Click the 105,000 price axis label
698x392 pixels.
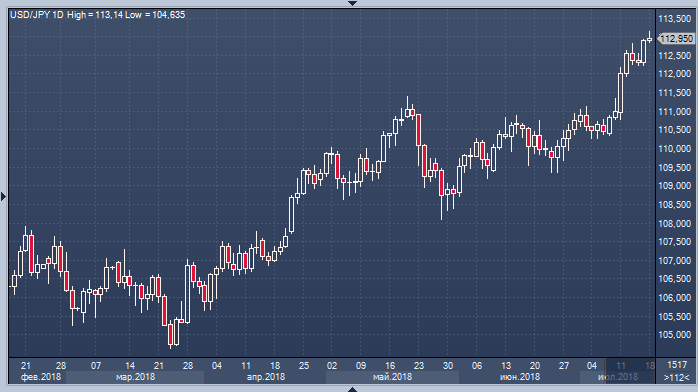pos(675,335)
